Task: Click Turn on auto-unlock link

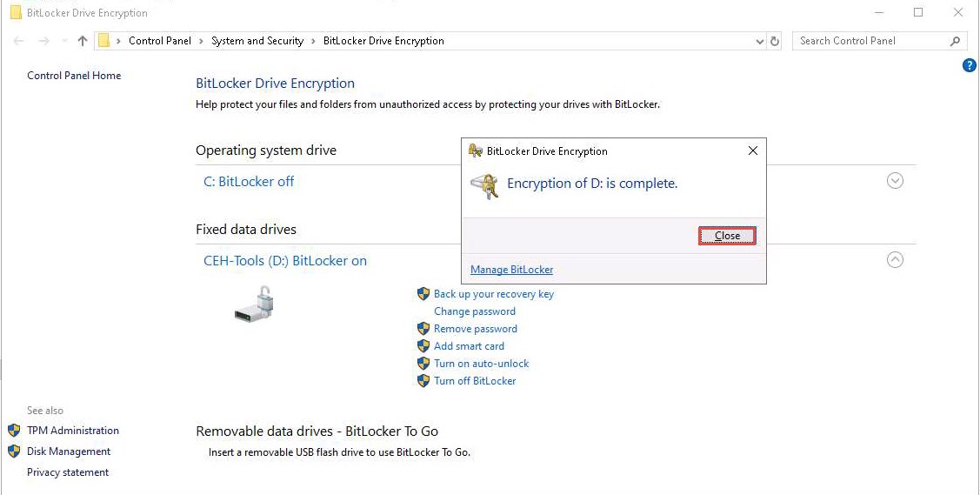Action: tap(481, 364)
